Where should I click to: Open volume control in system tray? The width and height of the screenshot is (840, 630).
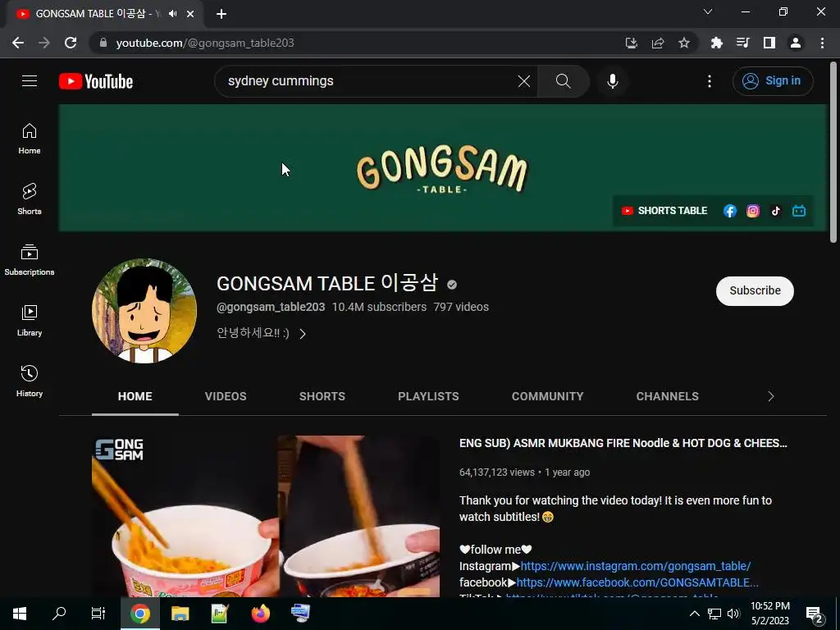pyautogui.click(x=733, y=614)
